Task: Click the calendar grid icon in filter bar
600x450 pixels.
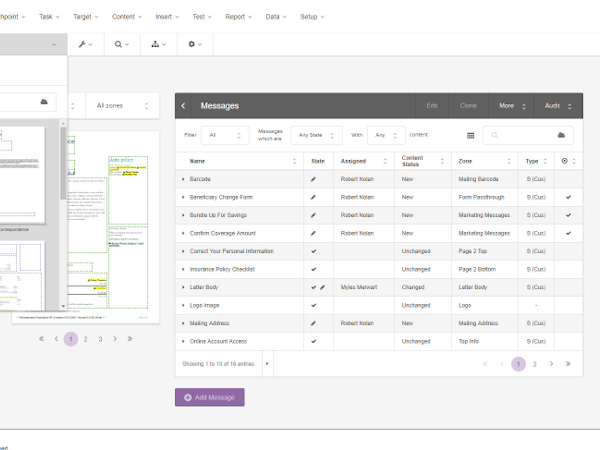Action: click(471, 135)
